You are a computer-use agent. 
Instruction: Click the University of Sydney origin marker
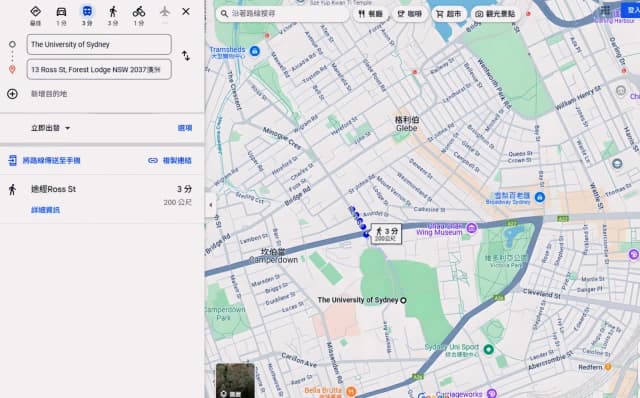(403, 300)
